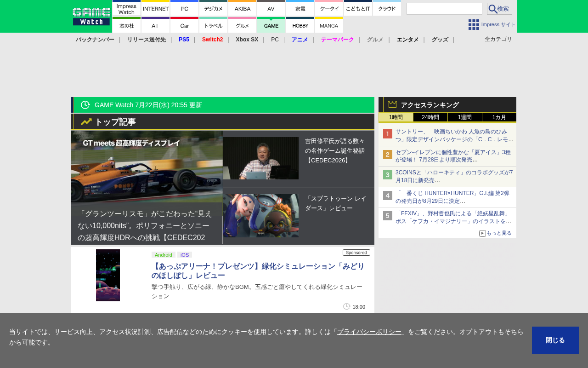Image resolution: width=588 pixels, height=368 pixels.
Task: Open the リリース送付先 link
Action: point(147,40)
